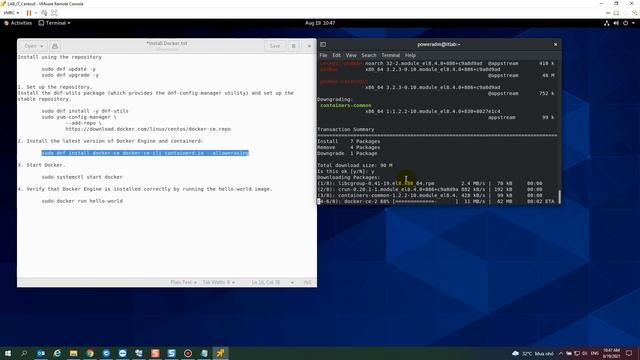Viewport: 640px width, 360px height.
Task: Close the terminal window
Action: point(556,44)
